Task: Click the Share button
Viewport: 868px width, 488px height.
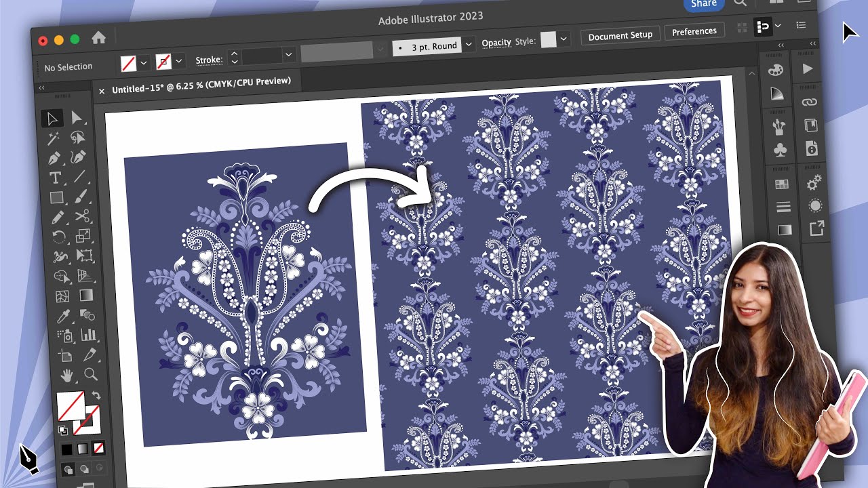Action: 704,4
